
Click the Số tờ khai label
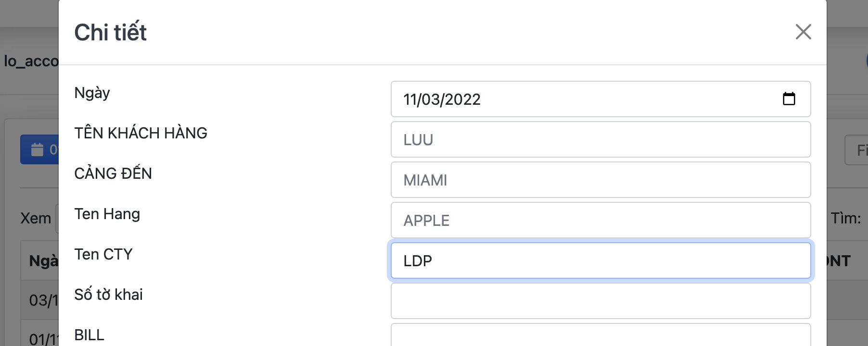pyautogui.click(x=108, y=295)
